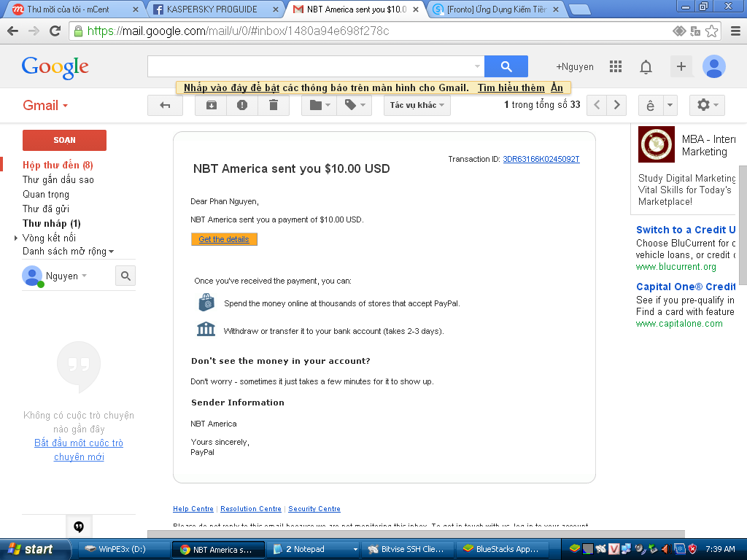The height and width of the screenshot is (560, 747).
Task: Click the blue Google search button
Action: tap(506, 66)
